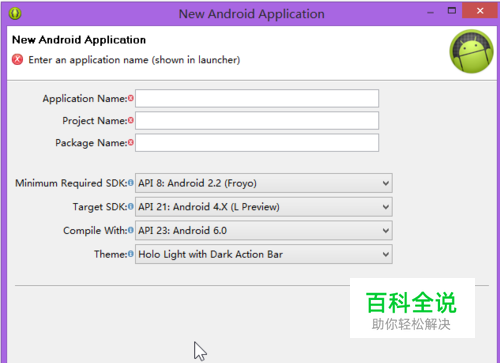Image resolution: width=500 pixels, height=363 pixels.
Task: Click the info icon beside Target SDK
Action: (131, 206)
